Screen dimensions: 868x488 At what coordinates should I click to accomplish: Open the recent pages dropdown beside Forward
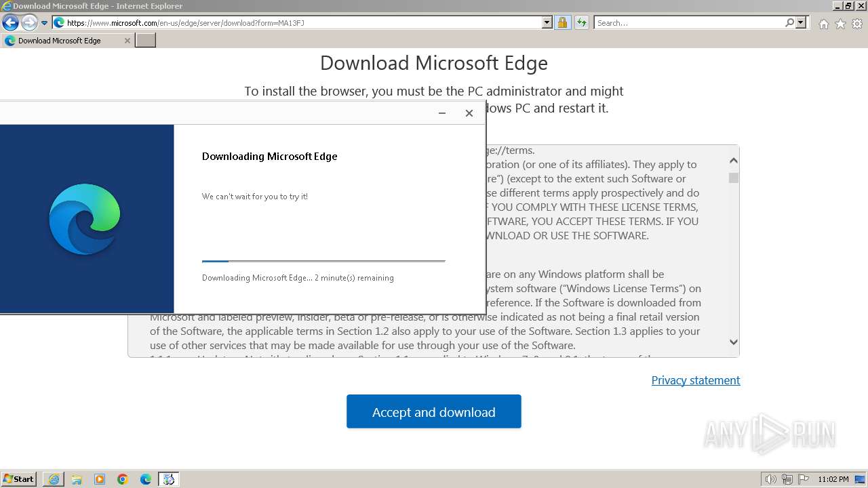45,23
